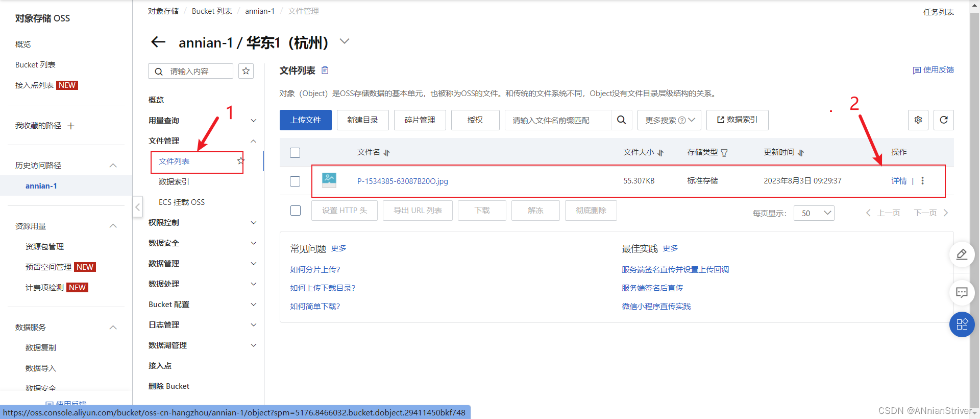
Task: Select ECS 挂载 OSS submenu item
Action: click(182, 202)
